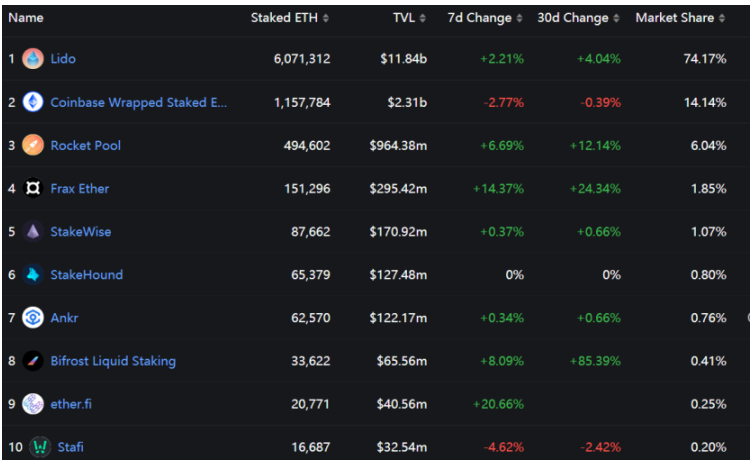Image resolution: width=754 pixels, height=467 pixels.
Task: Open the StakeHound link
Action: [87, 275]
